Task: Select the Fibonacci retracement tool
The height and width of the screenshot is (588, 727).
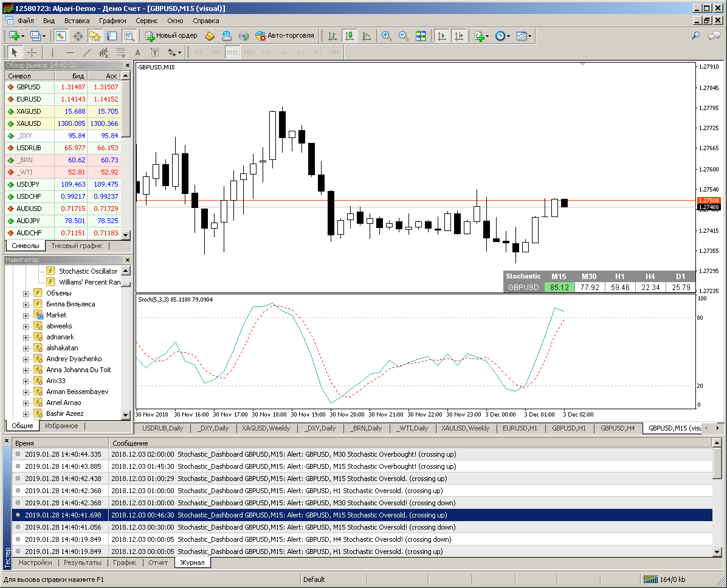Action: pyautogui.click(x=120, y=52)
